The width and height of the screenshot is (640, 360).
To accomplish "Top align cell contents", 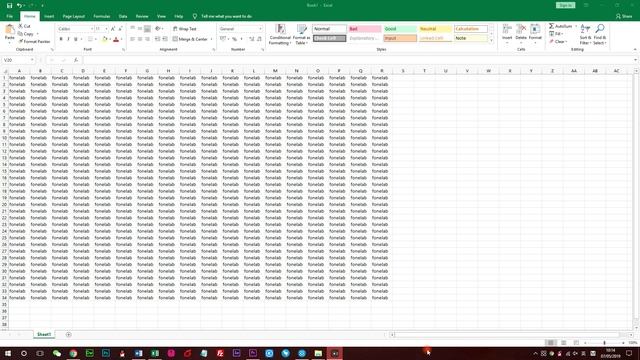I will click(133, 29).
